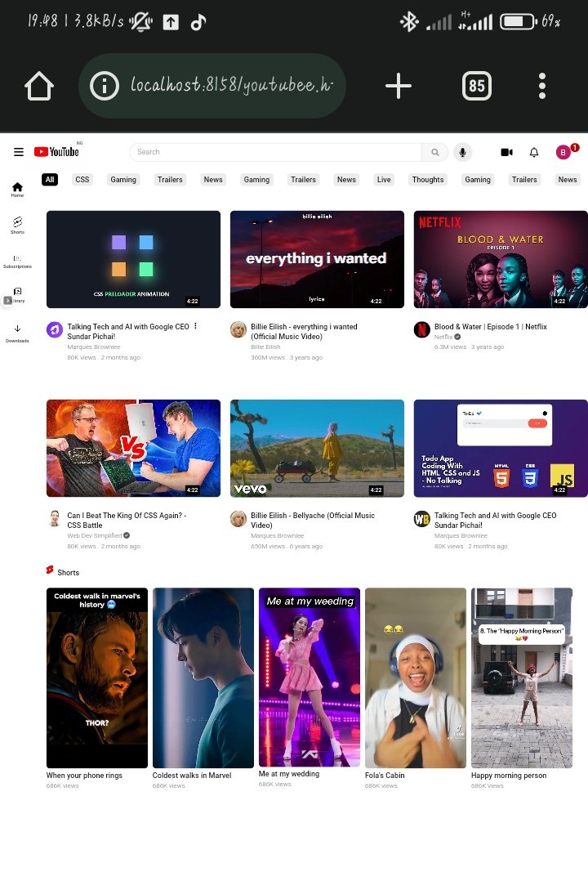Click title Can I Beat The King Of CSS Again
This screenshot has width=588, height=881.
pos(127,521)
